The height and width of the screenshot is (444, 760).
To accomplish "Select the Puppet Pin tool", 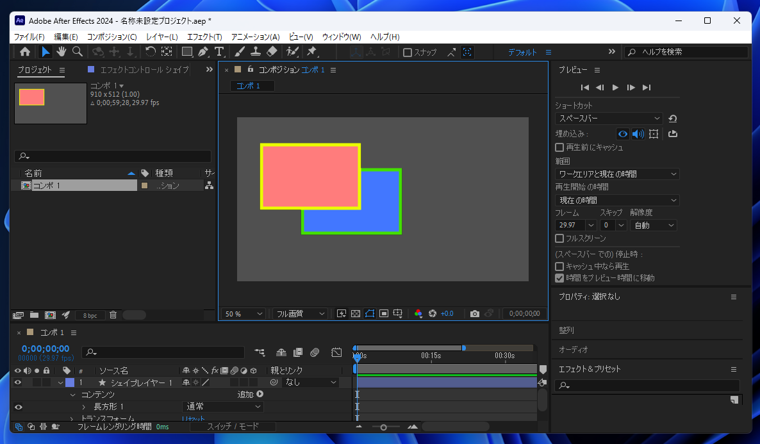I will click(312, 52).
